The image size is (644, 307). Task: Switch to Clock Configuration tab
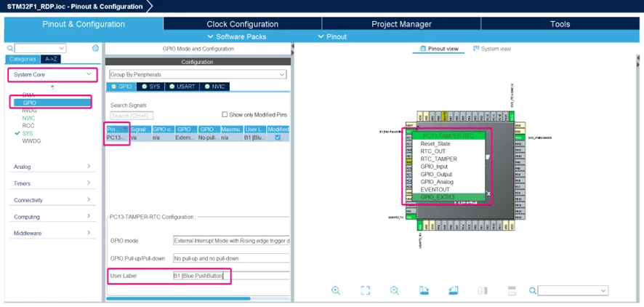pyautogui.click(x=242, y=24)
